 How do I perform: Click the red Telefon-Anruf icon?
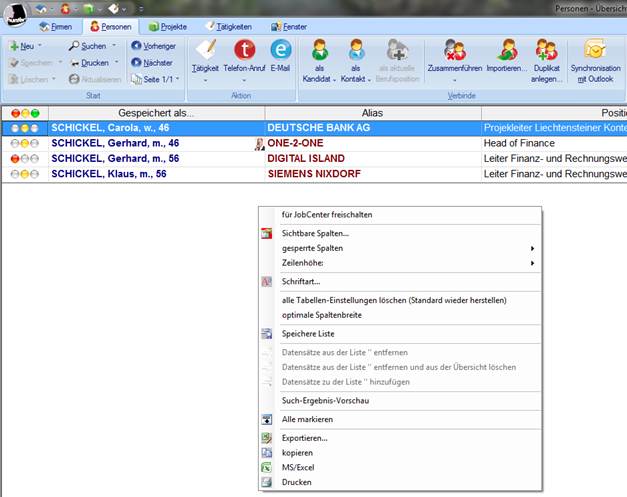tap(244, 49)
